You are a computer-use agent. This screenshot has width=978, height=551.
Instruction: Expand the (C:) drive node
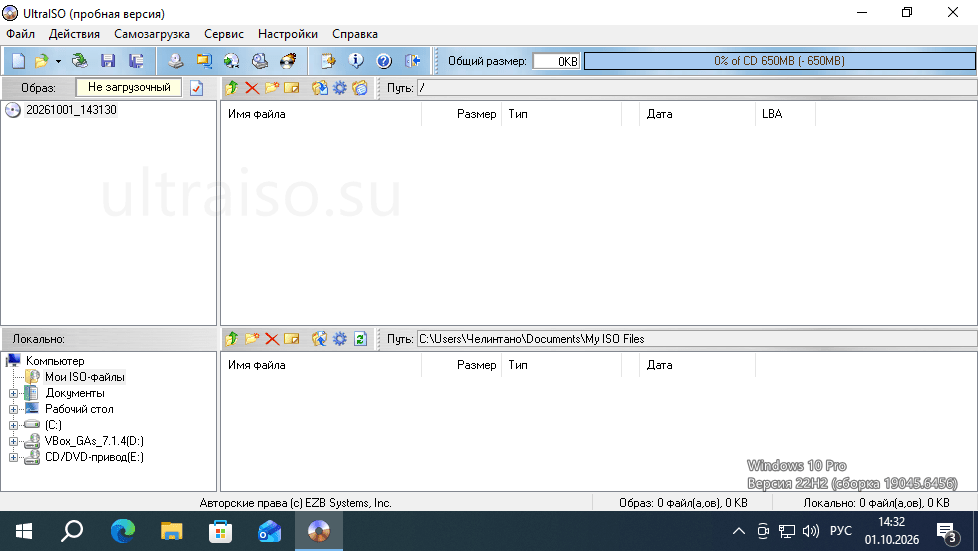point(13,426)
